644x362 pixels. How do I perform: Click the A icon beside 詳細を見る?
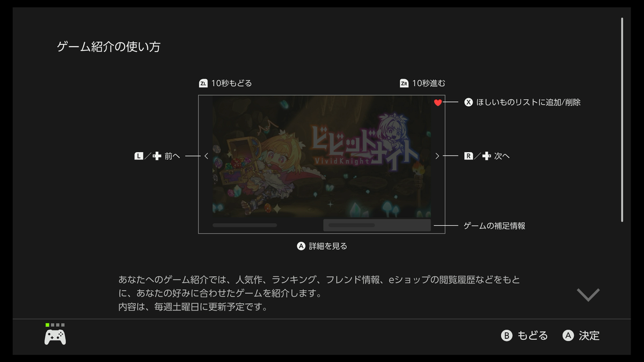coord(301,246)
